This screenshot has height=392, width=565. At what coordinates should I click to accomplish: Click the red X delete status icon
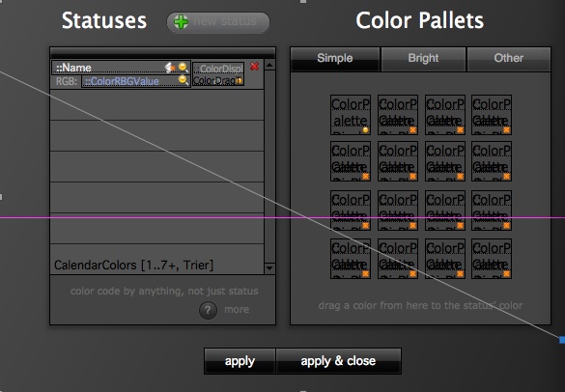pyautogui.click(x=254, y=67)
